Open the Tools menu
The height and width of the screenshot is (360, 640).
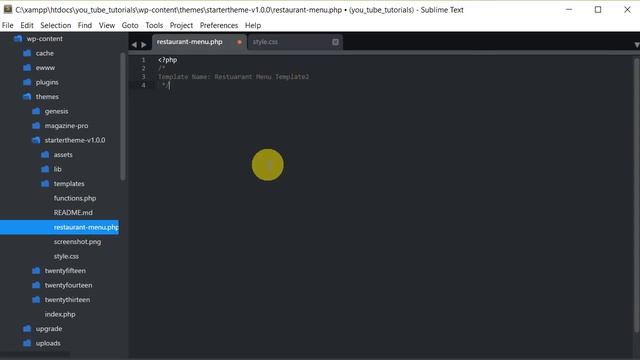pos(154,25)
